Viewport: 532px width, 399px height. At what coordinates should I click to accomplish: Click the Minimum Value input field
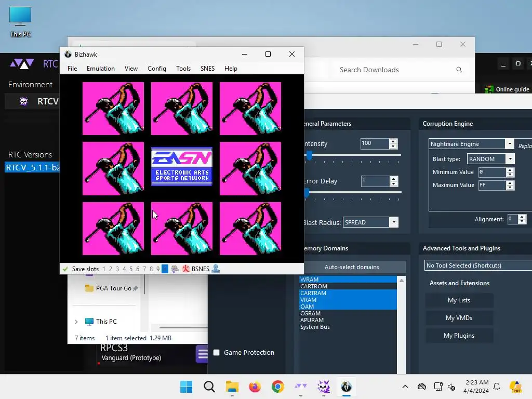coord(493,172)
